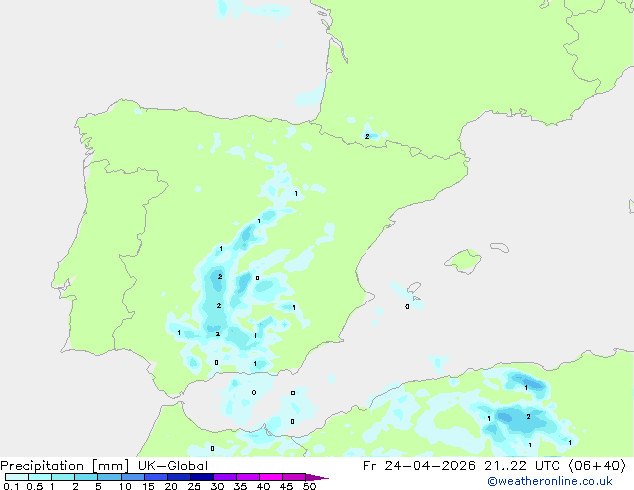Click the '35' legend scale value

(240, 486)
